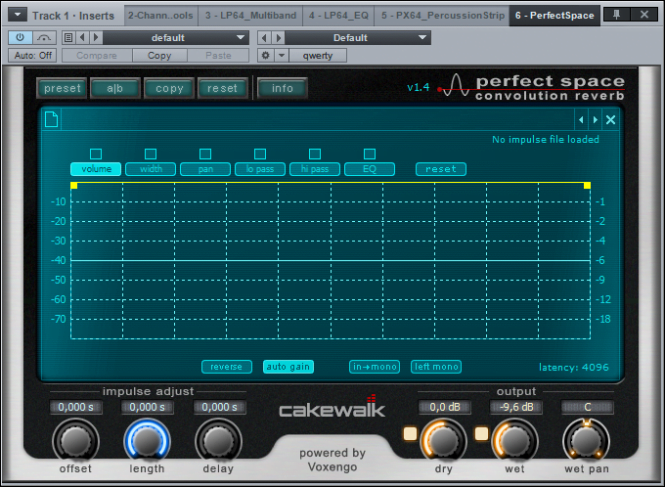The width and height of the screenshot is (665, 487).
Task: Click the sidechain curve icon beside power
Action: [x=44, y=37]
